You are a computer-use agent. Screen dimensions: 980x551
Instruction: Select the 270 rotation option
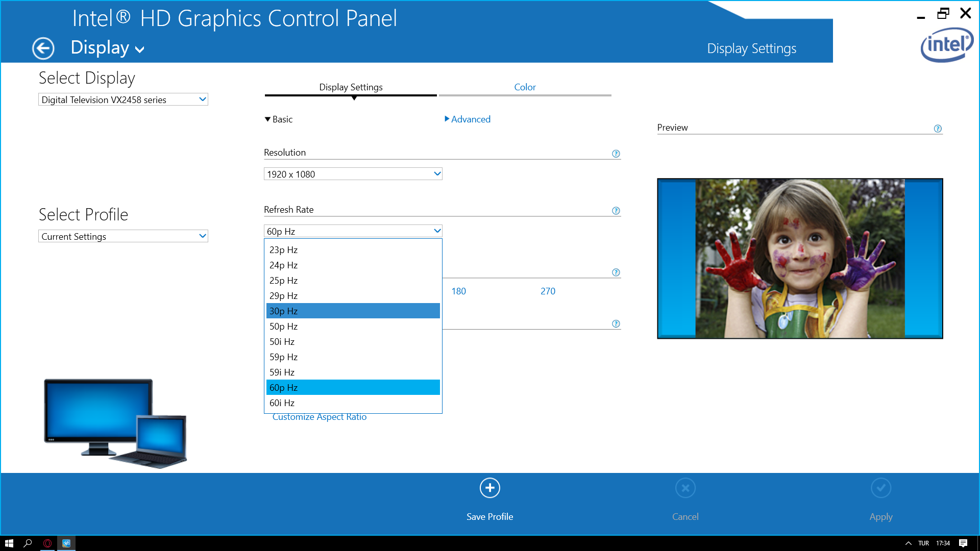click(548, 291)
